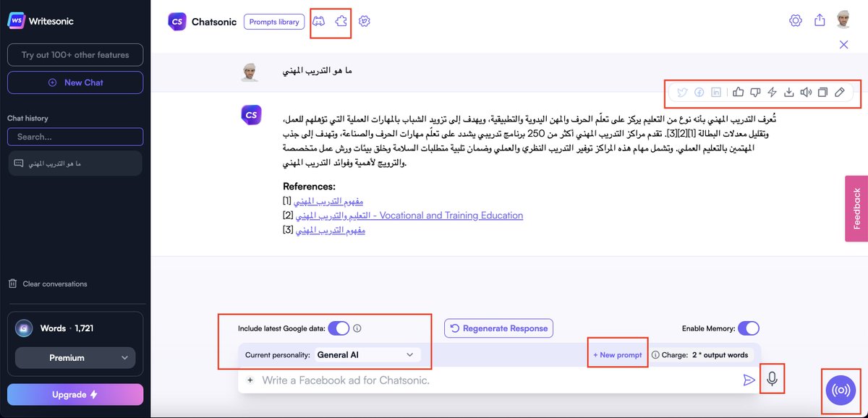868x418 pixels.
Task: Click the plus icon in the message box
Action: (250, 380)
